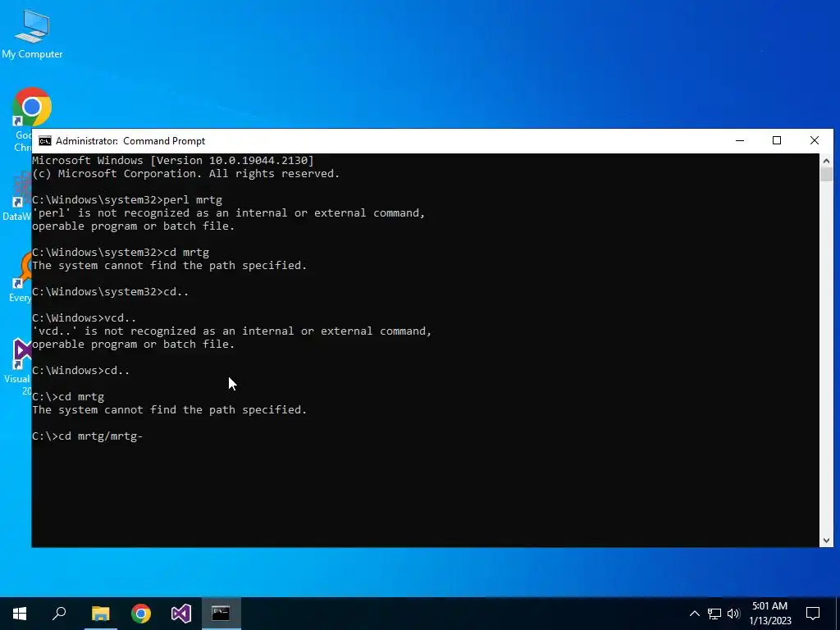Click the 'C:\Windows\system32>cd mrtg' line
The image size is (840, 630).
(121, 253)
